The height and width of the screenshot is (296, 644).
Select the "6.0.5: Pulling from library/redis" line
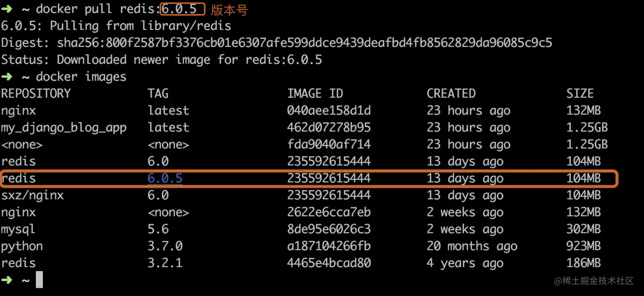[x=116, y=26]
